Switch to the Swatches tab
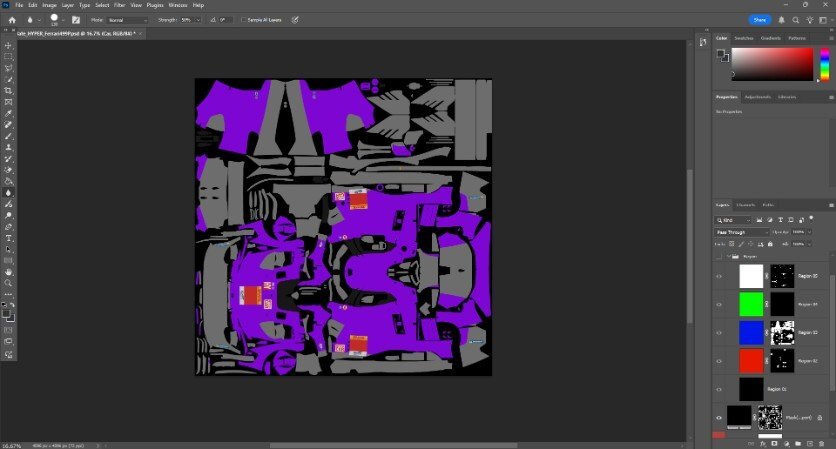Screen dimensions: 836x449 pos(744,38)
